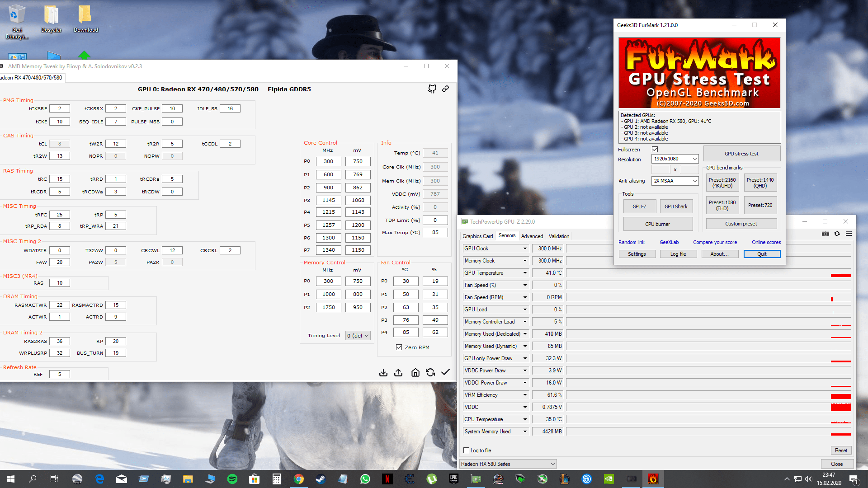Click GPU-Z camera screenshot icon

point(826,234)
